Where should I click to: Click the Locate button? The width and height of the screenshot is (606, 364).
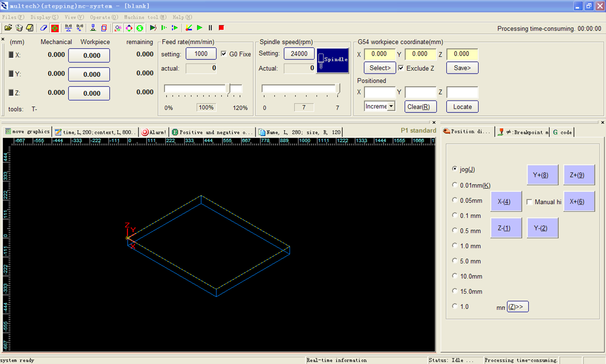tap(462, 106)
